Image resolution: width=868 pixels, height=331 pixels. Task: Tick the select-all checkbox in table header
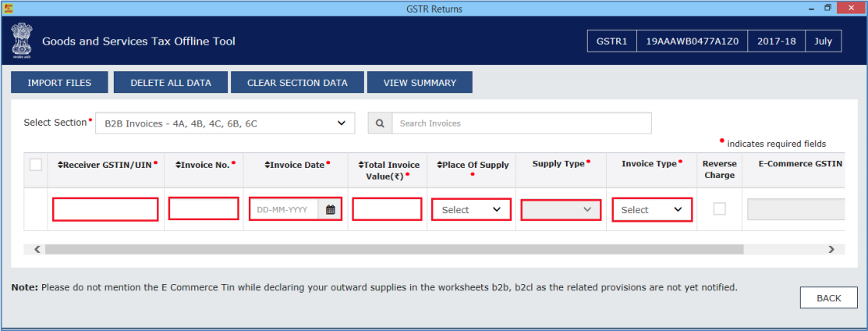(35, 165)
